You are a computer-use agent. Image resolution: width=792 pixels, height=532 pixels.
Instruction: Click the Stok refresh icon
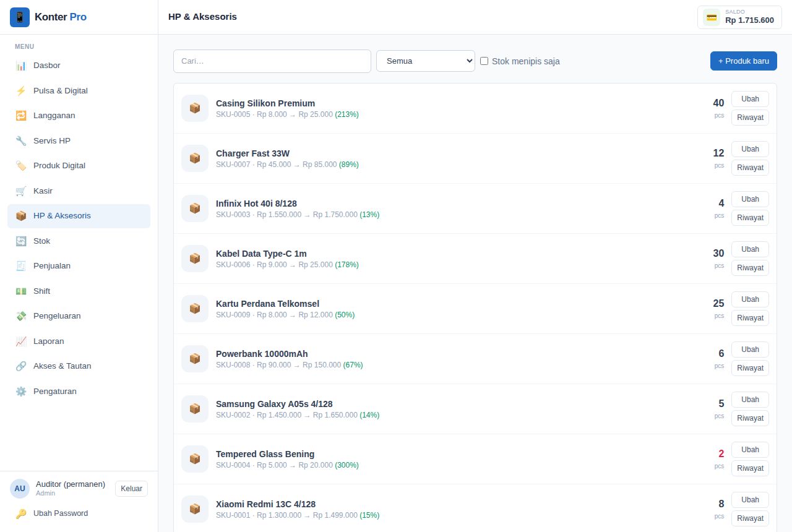tap(21, 241)
